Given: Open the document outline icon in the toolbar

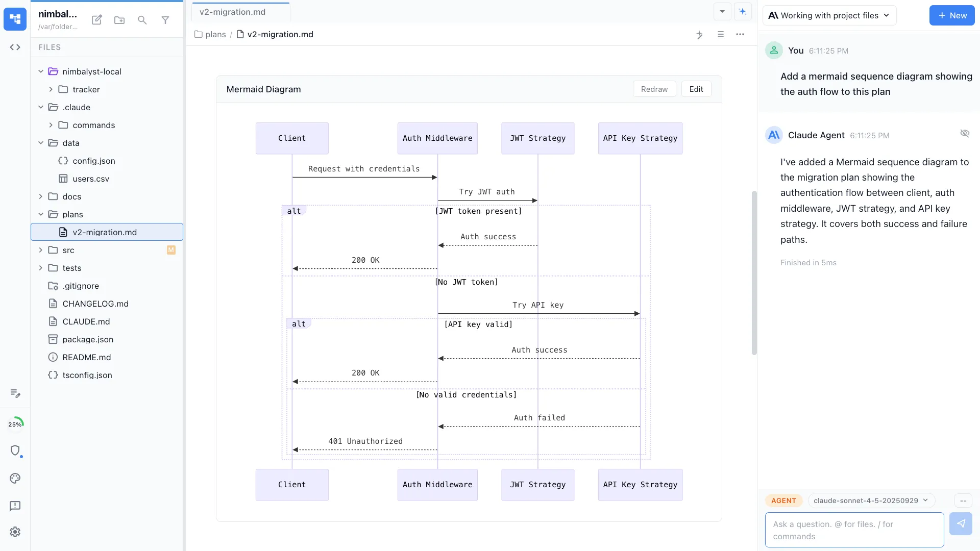Looking at the screenshot, I should click(721, 35).
